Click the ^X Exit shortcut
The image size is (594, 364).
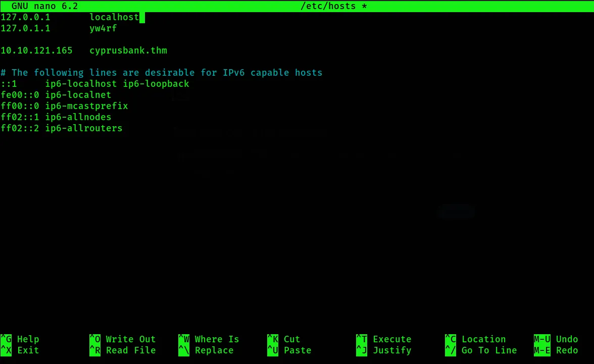(20, 350)
